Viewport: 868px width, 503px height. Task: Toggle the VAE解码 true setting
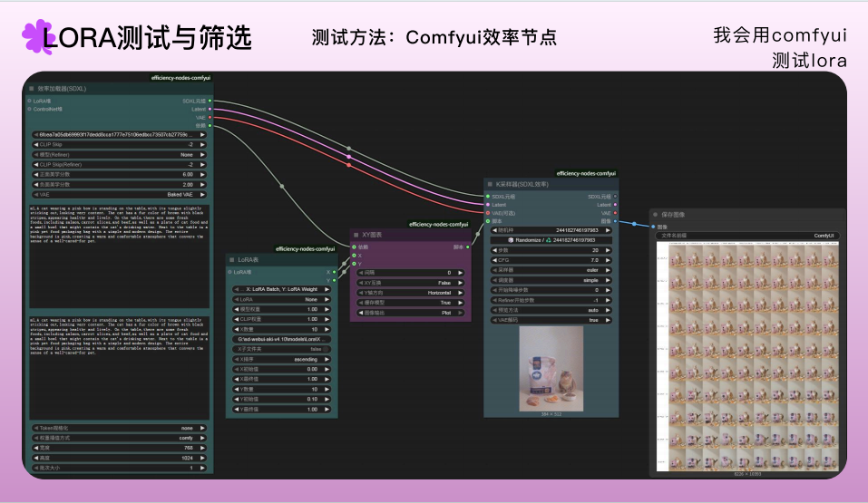pos(551,320)
